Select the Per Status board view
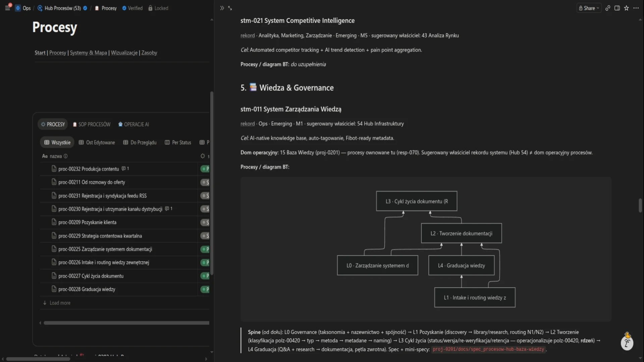 tap(178, 142)
